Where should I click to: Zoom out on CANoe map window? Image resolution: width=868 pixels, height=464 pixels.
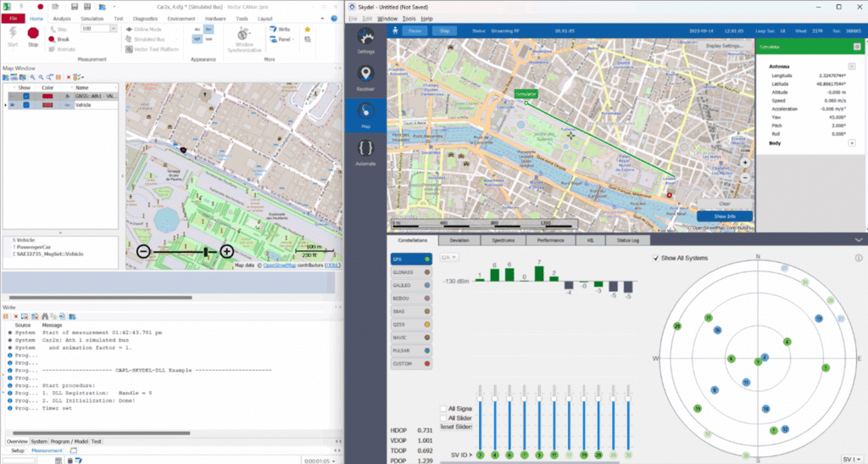click(143, 252)
